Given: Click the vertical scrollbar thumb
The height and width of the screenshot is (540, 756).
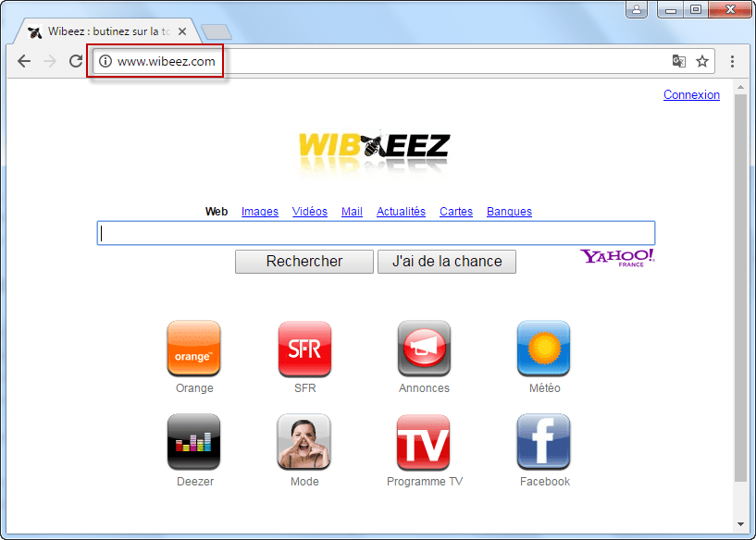Looking at the screenshot, I should [x=740, y=288].
